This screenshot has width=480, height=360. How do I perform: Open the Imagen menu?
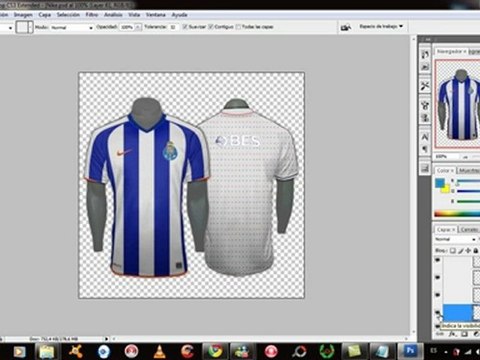pos(23,15)
